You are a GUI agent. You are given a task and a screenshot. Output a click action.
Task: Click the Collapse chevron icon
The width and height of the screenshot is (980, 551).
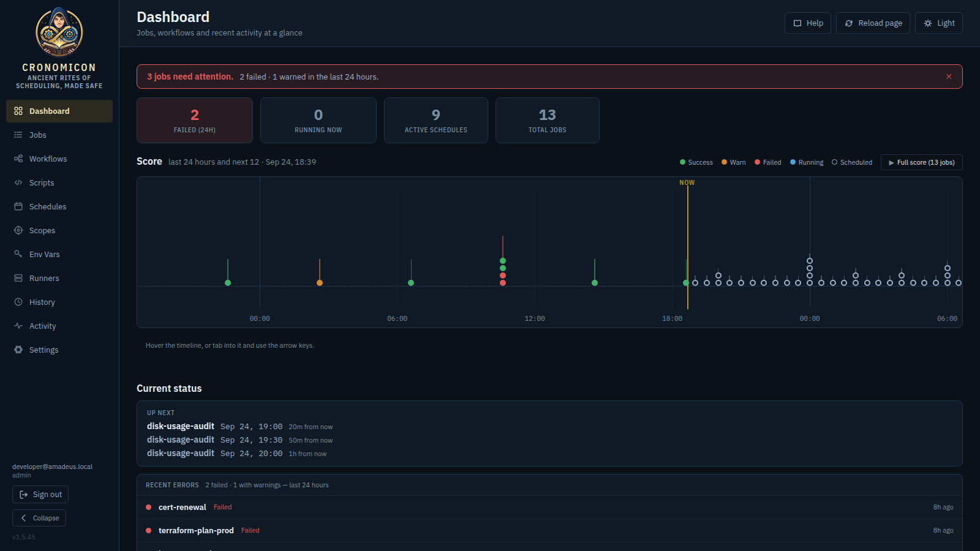pyautogui.click(x=24, y=518)
